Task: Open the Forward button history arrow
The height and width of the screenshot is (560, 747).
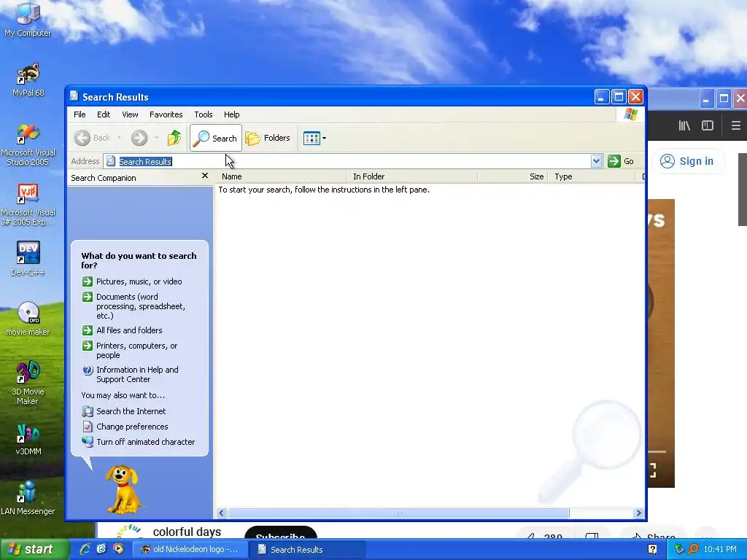Action: tap(156, 138)
